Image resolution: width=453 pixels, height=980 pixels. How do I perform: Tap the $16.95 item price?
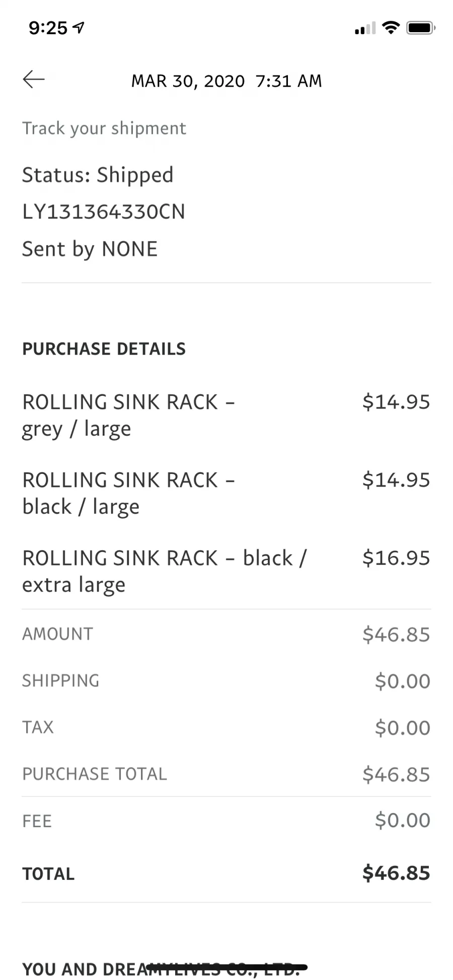(396, 557)
